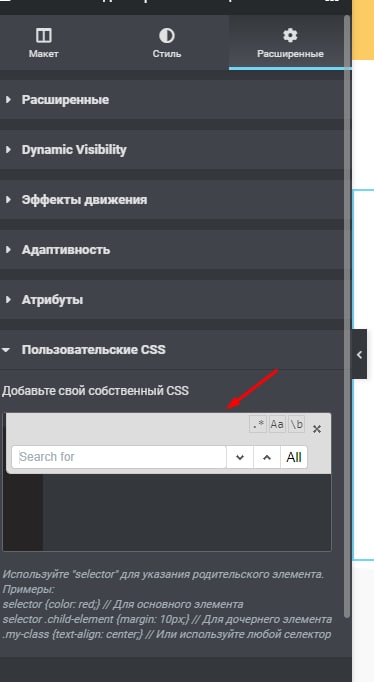Click the 'selector {color: red;}' example line
This screenshot has height=682, width=374.
[x=123, y=604]
